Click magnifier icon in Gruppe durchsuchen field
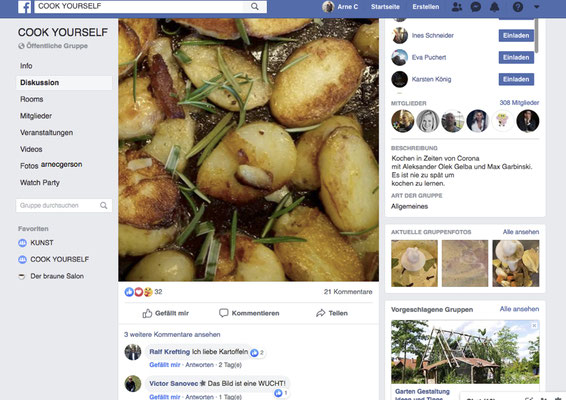The height and width of the screenshot is (400, 566). [x=104, y=205]
